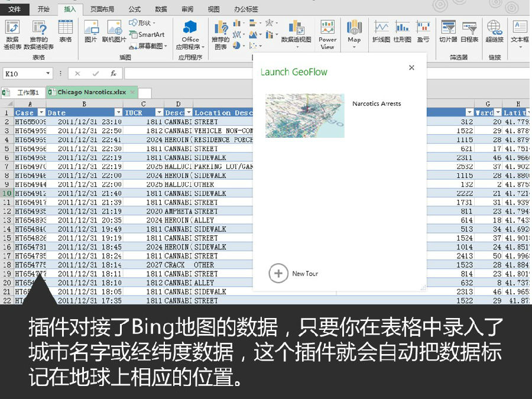Insert Hyperlink (超链接) icon
This screenshot has width=532, height=399.
[x=494, y=27]
